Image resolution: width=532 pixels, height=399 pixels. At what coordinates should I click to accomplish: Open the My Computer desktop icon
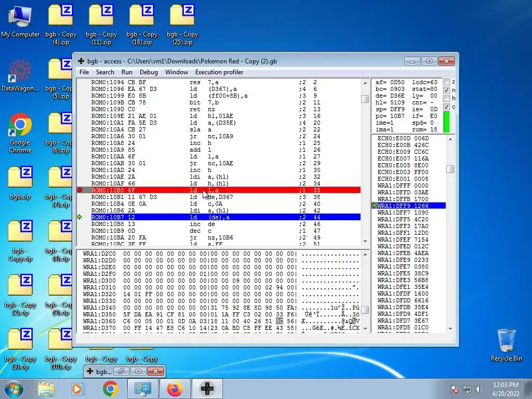click(20, 21)
